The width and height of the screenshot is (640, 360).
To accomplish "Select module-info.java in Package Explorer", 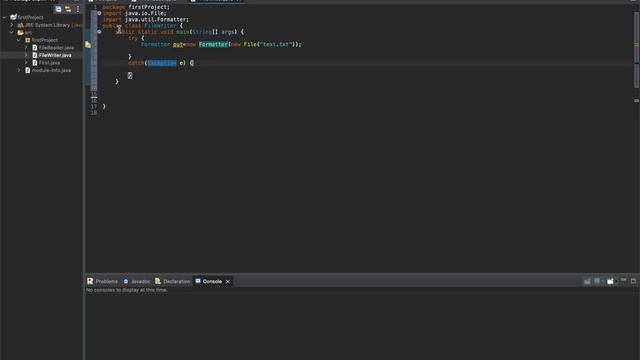I will click(x=51, y=70).
